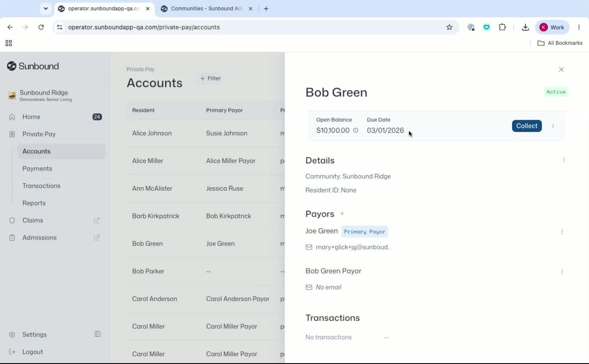589x364 pixels.
Task: Go back in browser history
Action: [10, 27]
